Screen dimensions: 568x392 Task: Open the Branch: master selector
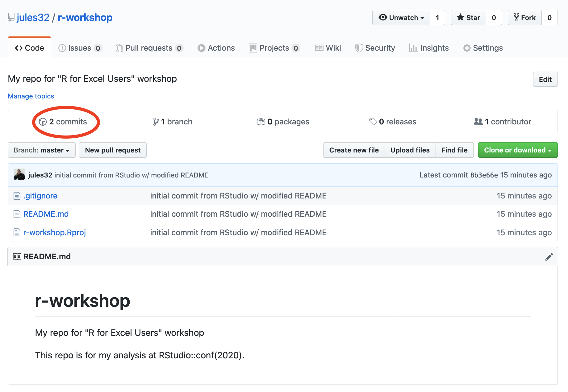tap(42, 150)
